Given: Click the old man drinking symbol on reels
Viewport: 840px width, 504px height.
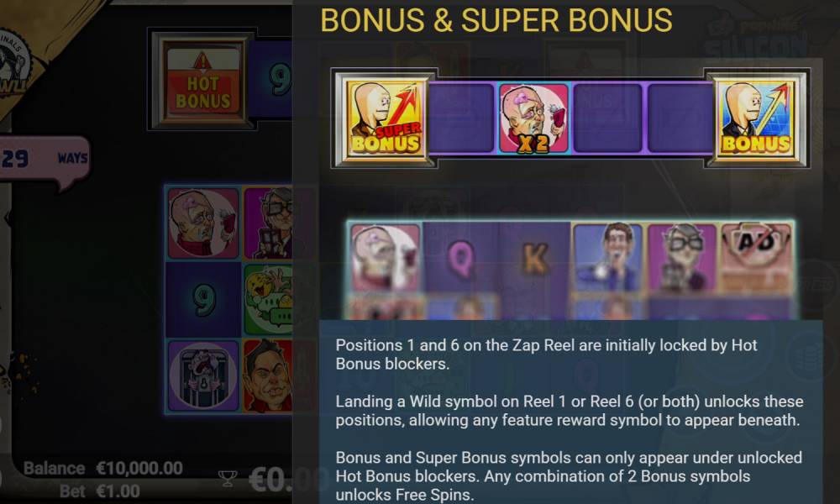Looking at the screenshot, I should tap(203, 223).
